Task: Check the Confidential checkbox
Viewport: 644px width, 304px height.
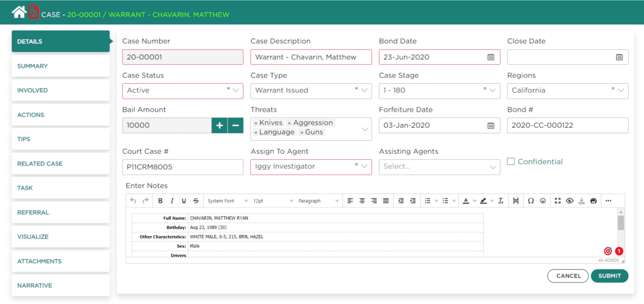Action: click(x=511, y=161)
